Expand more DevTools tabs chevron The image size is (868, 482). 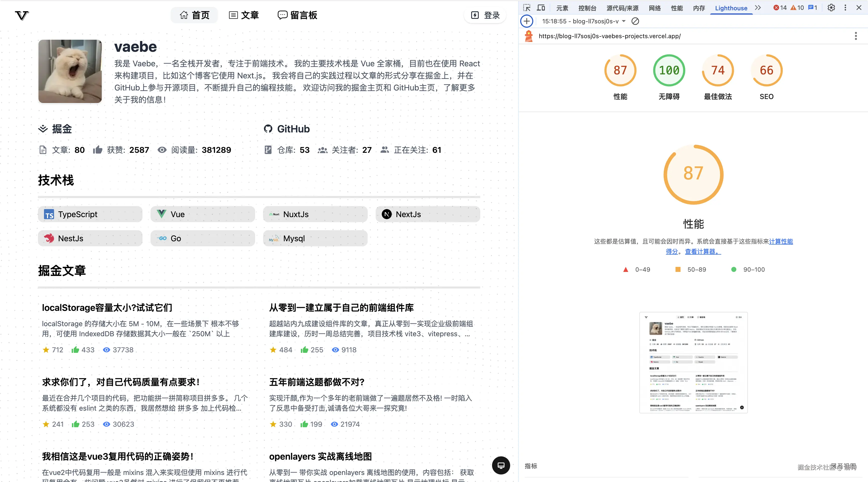click(758, 8)
